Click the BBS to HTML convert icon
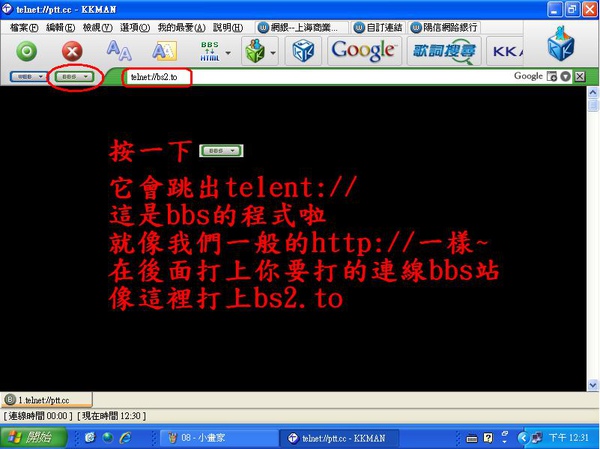Image resolution: width=600 pixels, height=449 pixels. click(x=210, y=52)
